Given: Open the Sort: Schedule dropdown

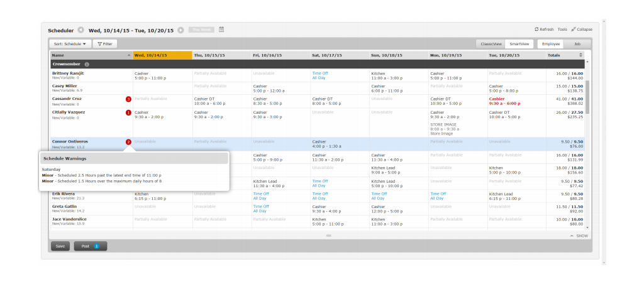Looking at the screenshot, I should coord(70,44).
